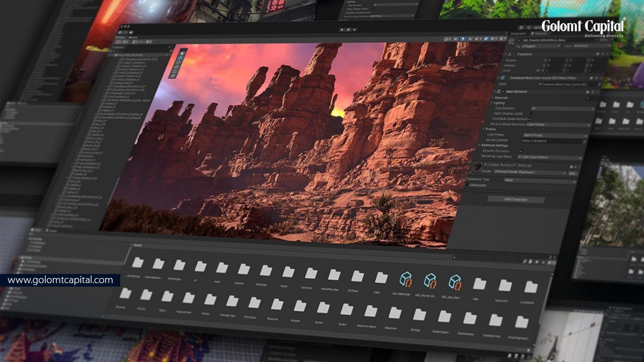Open the GDC_Boundar prefab asset icon

point(430,281)
